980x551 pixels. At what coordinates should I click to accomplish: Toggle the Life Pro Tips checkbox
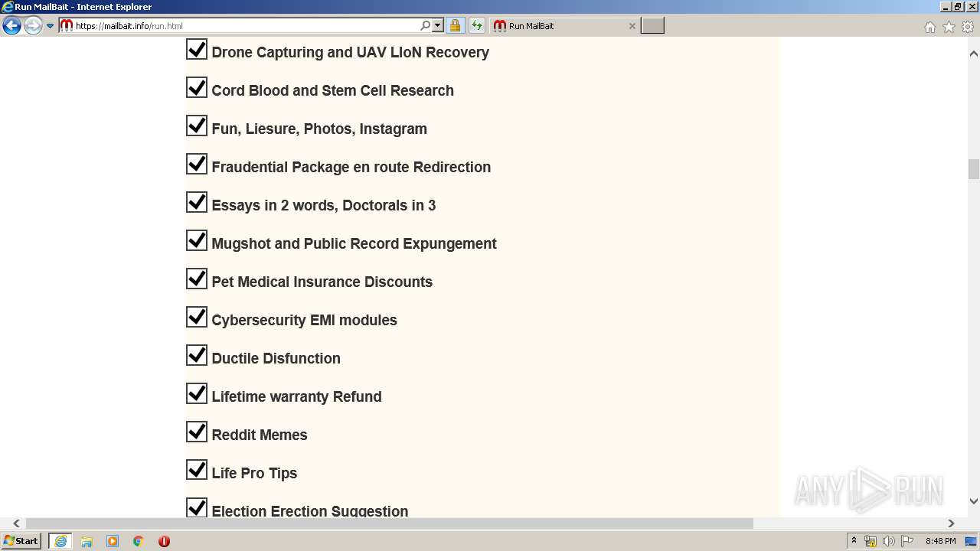[197, 471]
